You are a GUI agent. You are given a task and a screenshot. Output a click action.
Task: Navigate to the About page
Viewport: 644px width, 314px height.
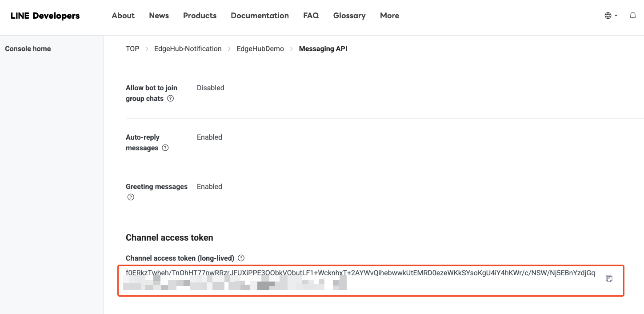pos(123,16)
